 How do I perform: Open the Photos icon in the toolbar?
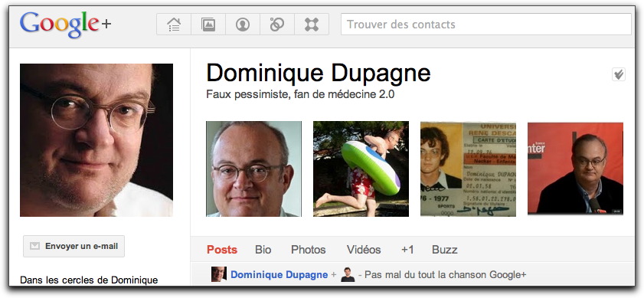[208, 25]
